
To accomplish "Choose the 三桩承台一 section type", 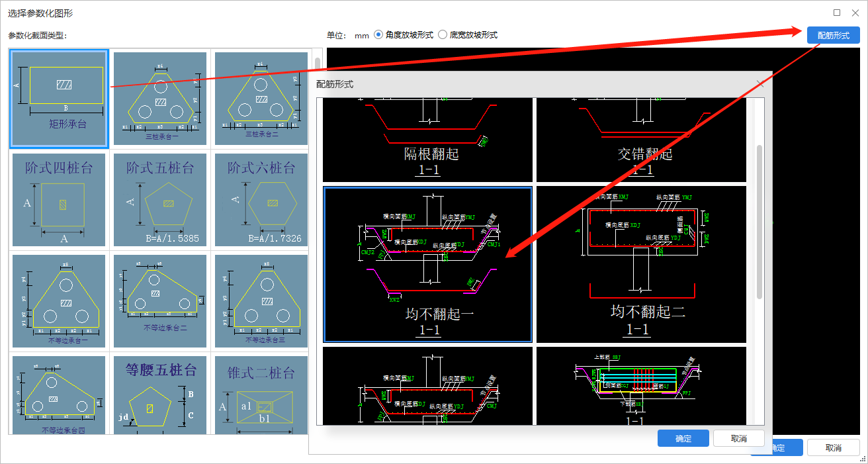I will tap(160, 99).
